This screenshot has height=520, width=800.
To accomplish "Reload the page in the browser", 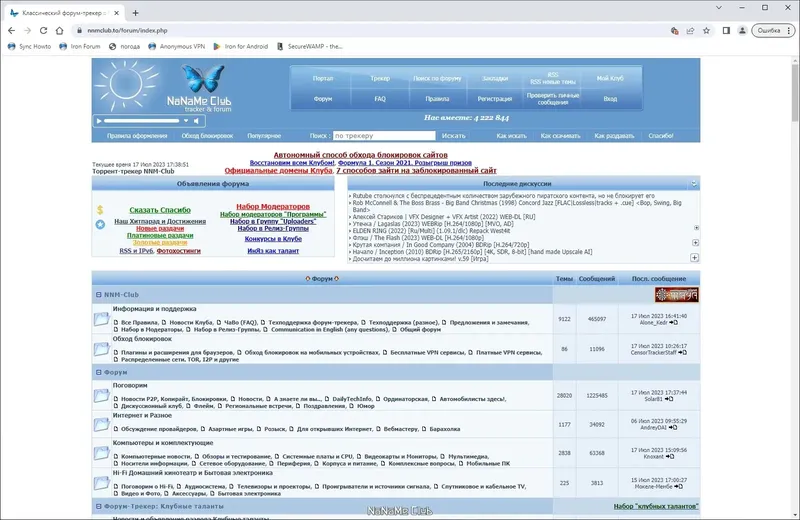I will coord(43,31).
